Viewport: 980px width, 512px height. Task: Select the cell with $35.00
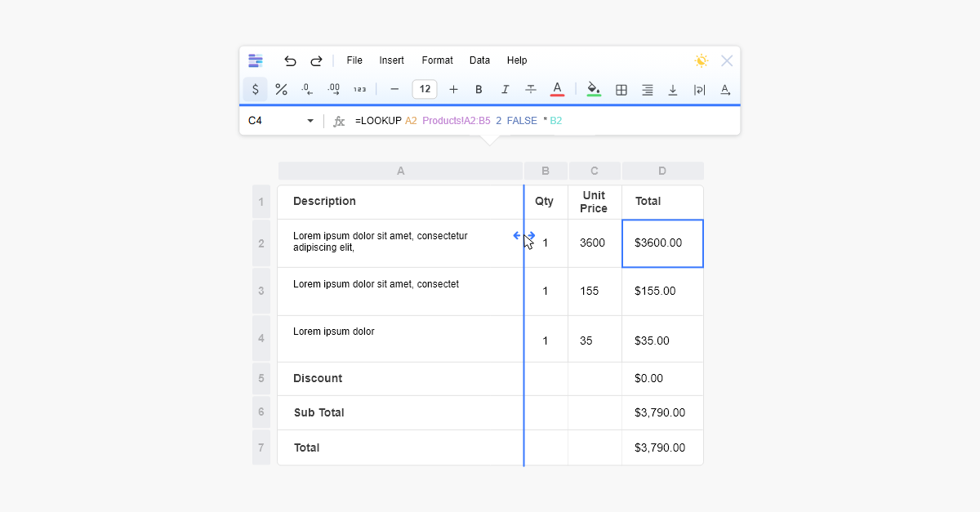pyautogui.click(x=662, y=339)
